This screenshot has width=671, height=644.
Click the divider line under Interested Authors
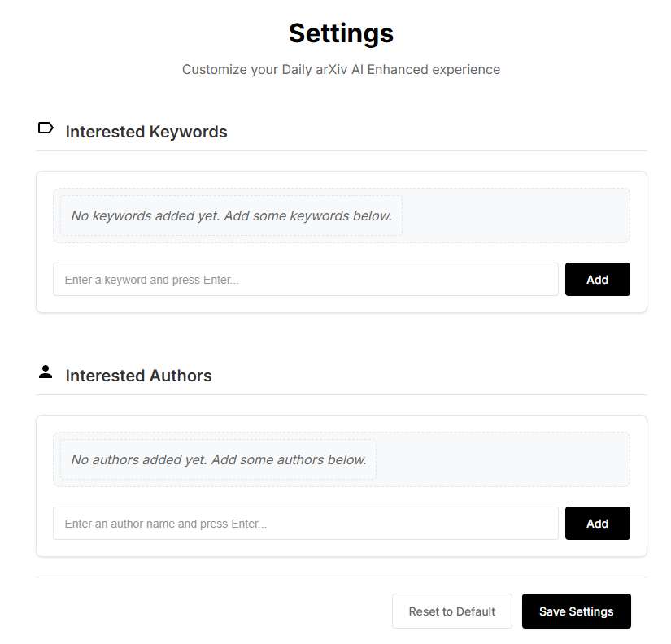[x=342, y=394]
